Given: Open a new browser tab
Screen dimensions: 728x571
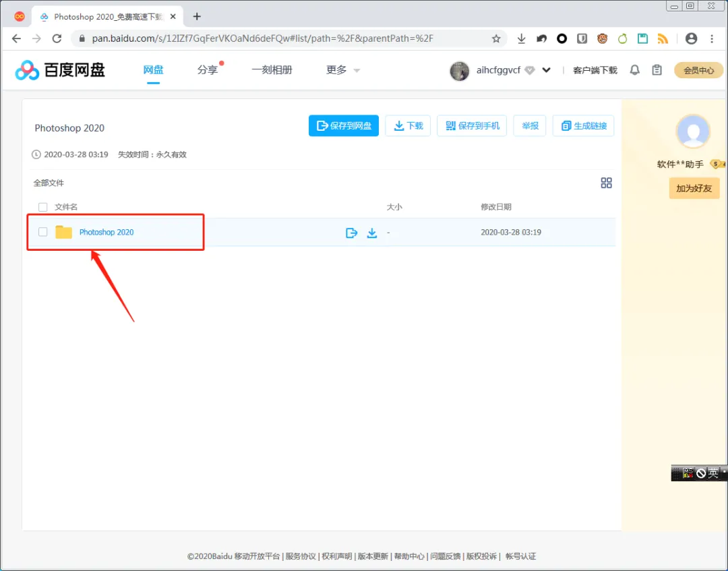Looking at the screenshot, I should (197, 17).
